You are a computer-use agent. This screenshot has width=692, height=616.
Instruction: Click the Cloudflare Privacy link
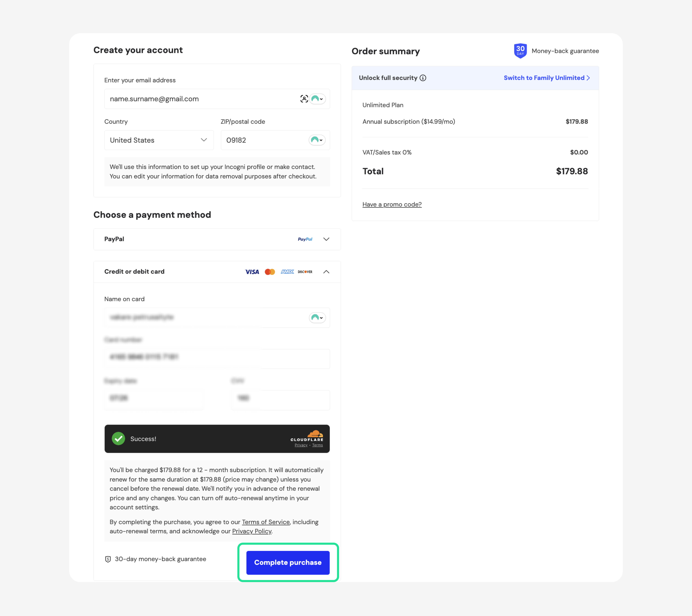(301, 445)
